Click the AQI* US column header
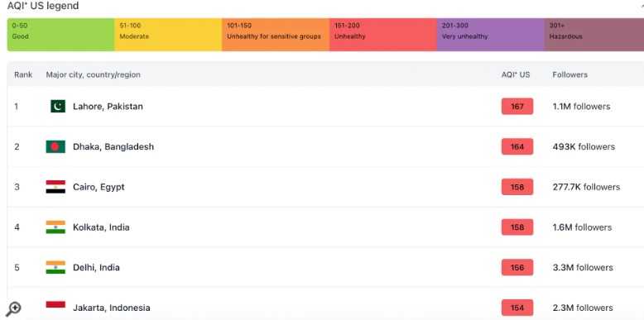 pos(516,74)
